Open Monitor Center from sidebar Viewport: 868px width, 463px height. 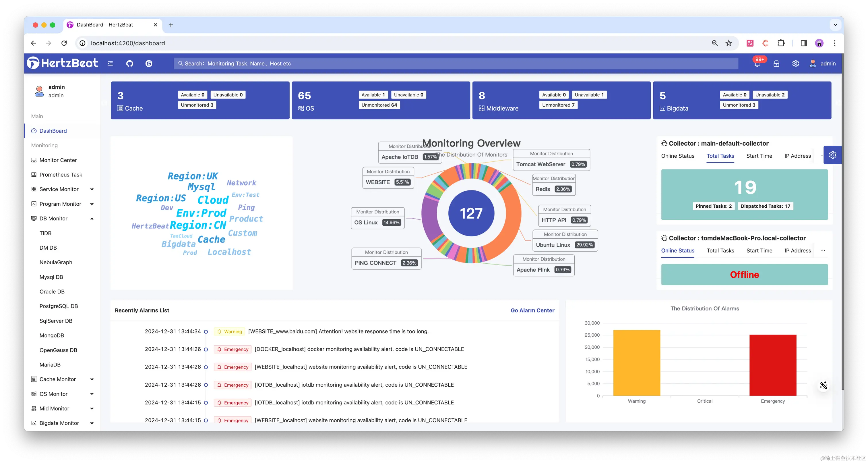click(58, 160)
